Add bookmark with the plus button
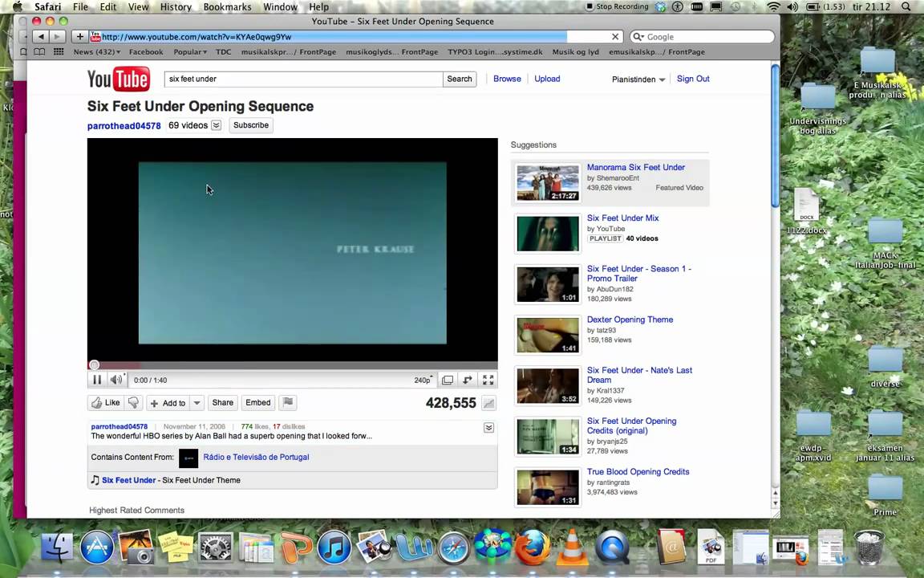 pyautogui.click(x=79, y=37)
